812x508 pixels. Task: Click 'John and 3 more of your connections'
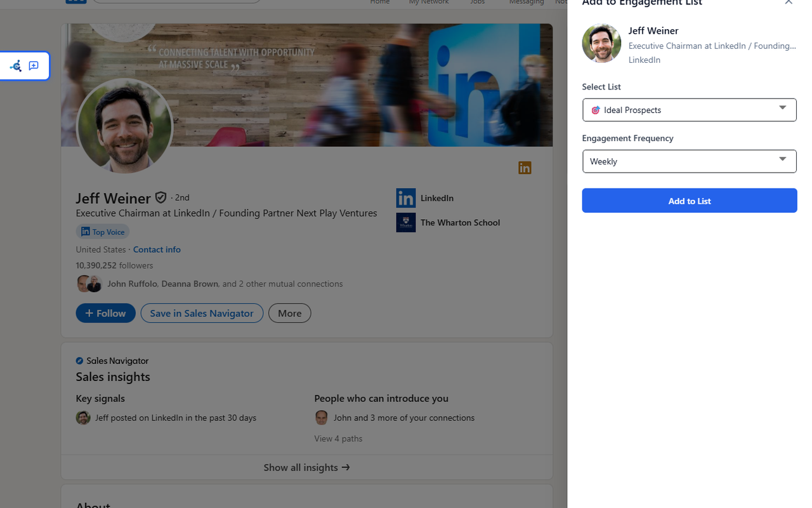point(404,418)
